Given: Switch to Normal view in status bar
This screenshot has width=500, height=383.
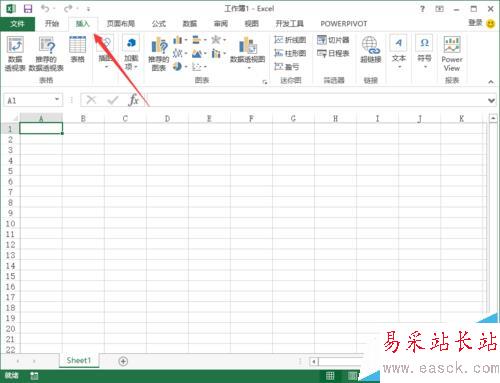Looking at the screenshot, I should point(330,376).
